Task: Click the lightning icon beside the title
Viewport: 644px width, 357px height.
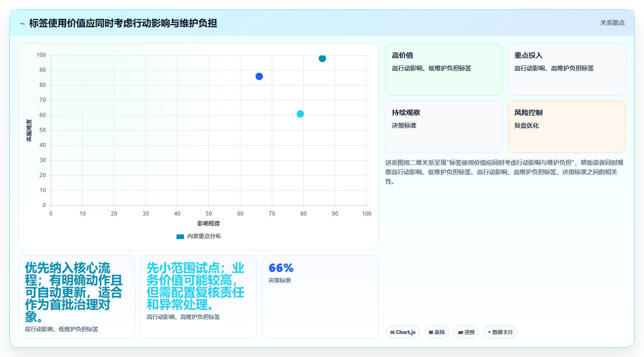Action: pyautogui.click(x=22, y=23)
